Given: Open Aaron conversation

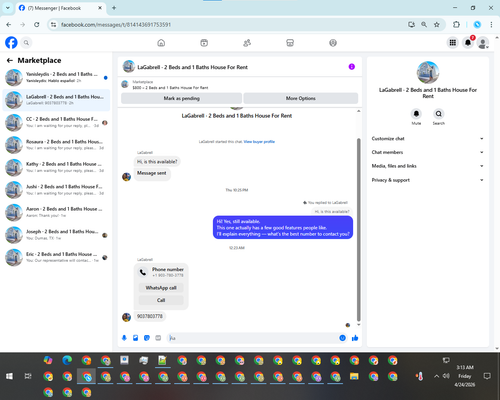Looking at the screenshot, I should tap(56, 212).
